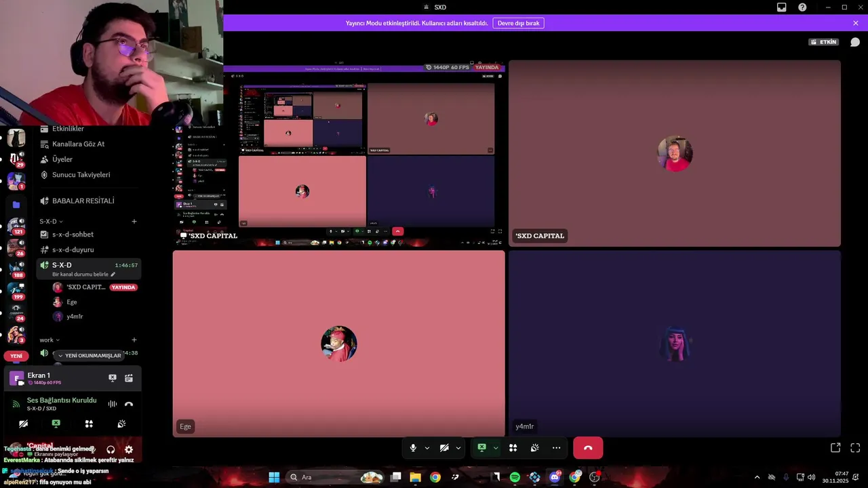Open server folder icon in server list
868x488 pixels.
click(x=16, y=205)
